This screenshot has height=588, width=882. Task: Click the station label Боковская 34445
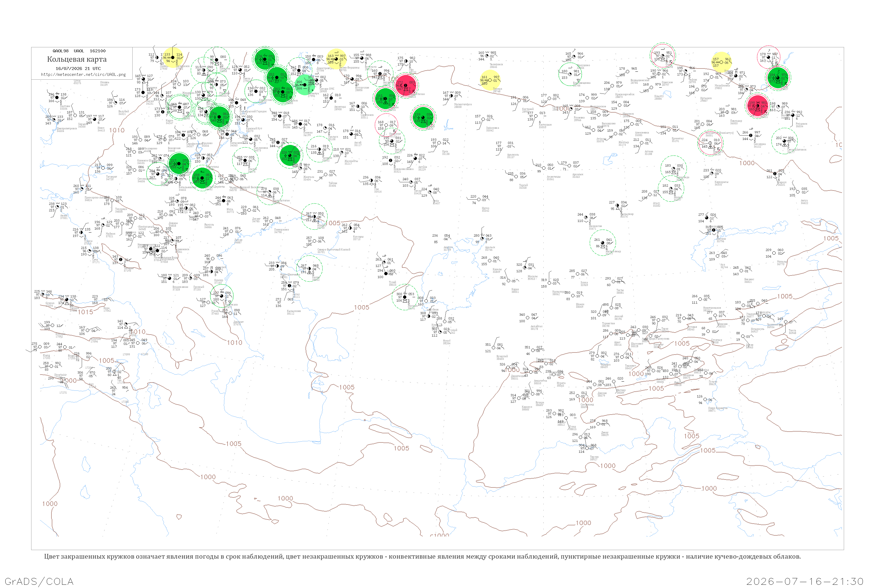coord(174,149)
